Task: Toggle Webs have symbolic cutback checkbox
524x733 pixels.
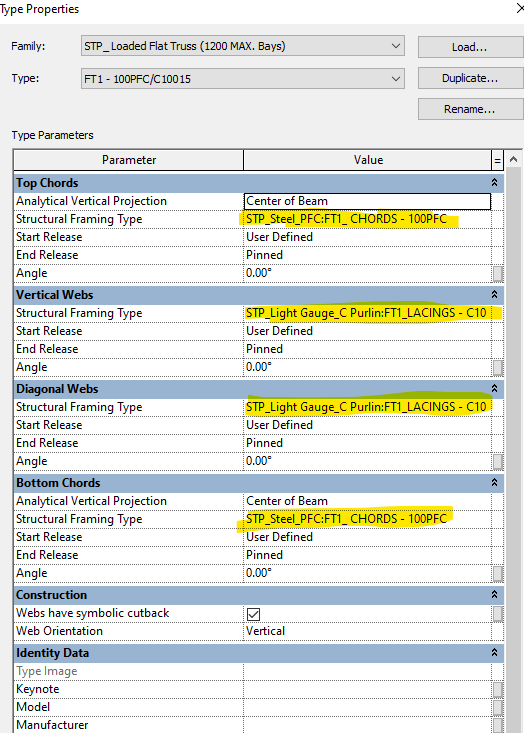Action: point(253,614)
